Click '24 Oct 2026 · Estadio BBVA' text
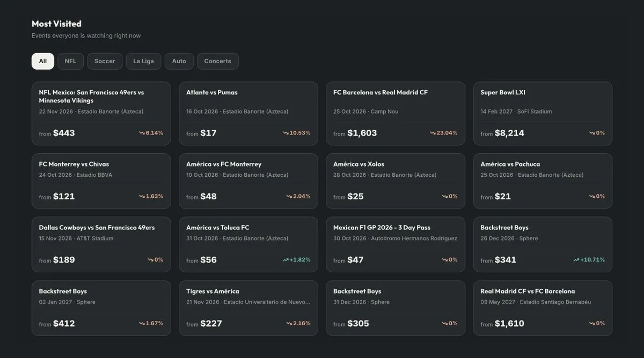 [75, 175]
